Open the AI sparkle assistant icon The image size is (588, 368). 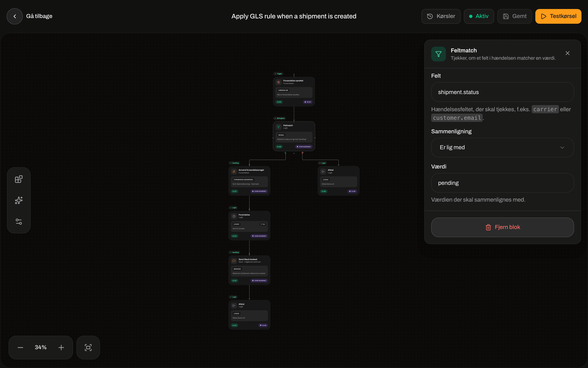[19, 200]
